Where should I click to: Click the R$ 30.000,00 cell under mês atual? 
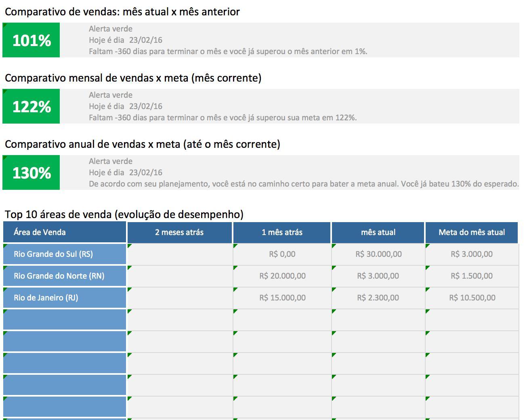click(378, 254)
